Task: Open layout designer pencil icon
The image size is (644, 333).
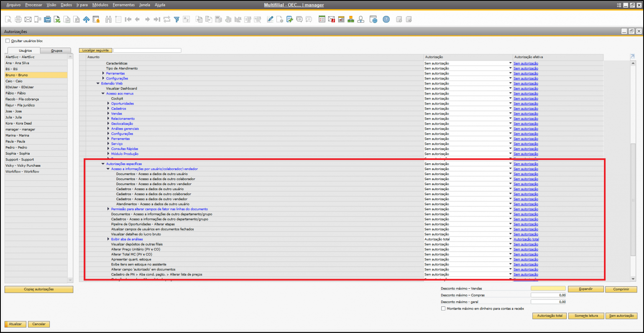Action: [x=270, y=19]
